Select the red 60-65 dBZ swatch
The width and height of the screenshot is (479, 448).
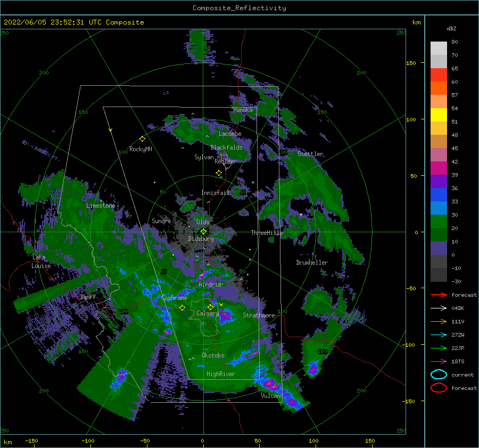(439, 75)
